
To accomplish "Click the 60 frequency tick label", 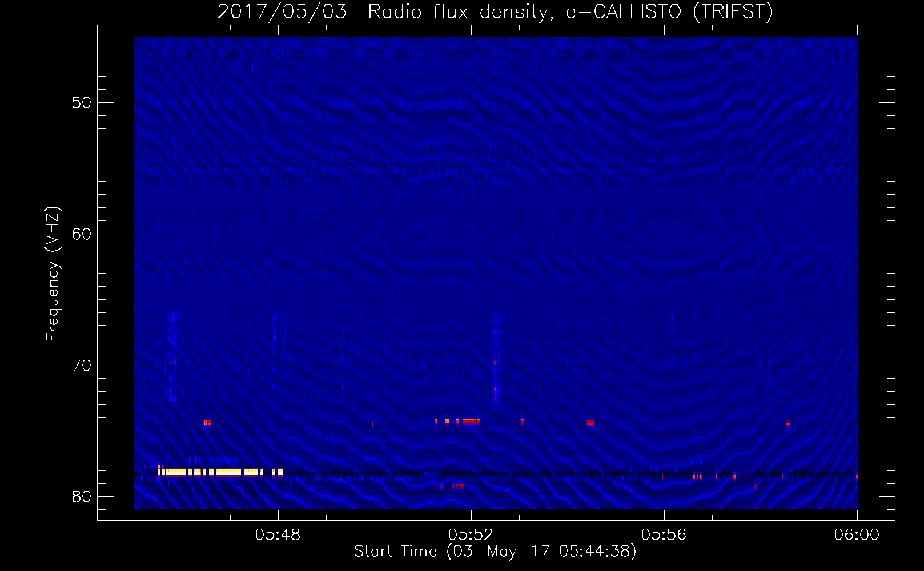I will pyautogui.click(x=82, y=234).
